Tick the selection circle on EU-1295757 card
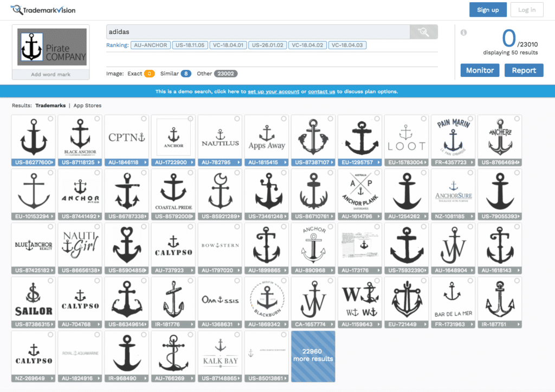Viewport: 555px width, 392px height. pos(377,119)
